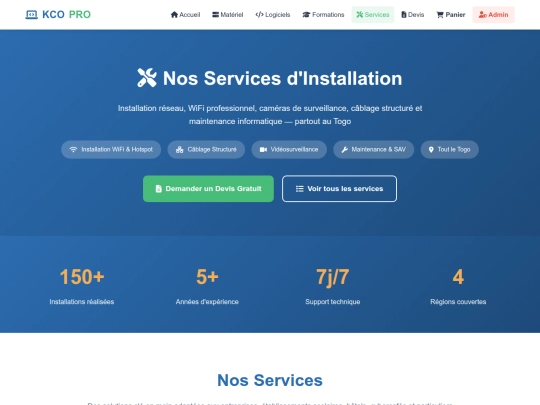Click the video camera icon in the Vidéosurveillance pill
Image resolution: width=540 pixels, height=405 pixels.
(263, 149)
